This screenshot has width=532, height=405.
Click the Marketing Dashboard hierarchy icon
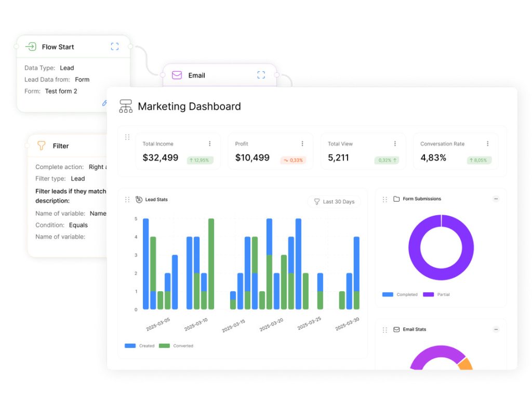(x=126, y=107)
